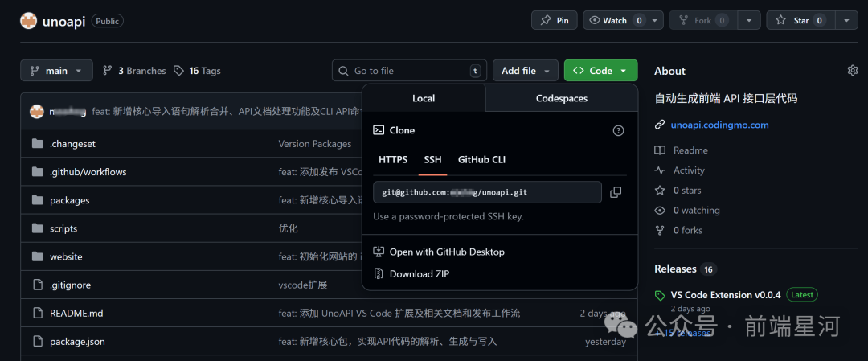Open the unoapi.codingmo.com website link
The image size is (868, 361).
pos(719,125)
